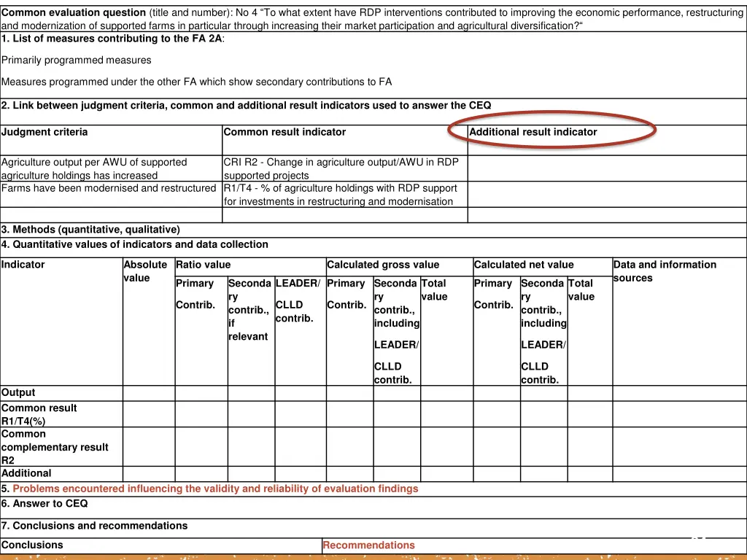Screen dimensions: 747x560
Task: Click the 'Output' row label
Action: pyautogui.click(x=18, y=392)
